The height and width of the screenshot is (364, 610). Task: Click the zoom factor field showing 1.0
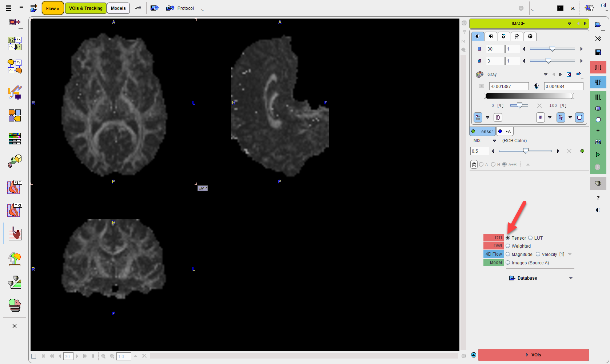pyautogui.click(x=123, y=356)
